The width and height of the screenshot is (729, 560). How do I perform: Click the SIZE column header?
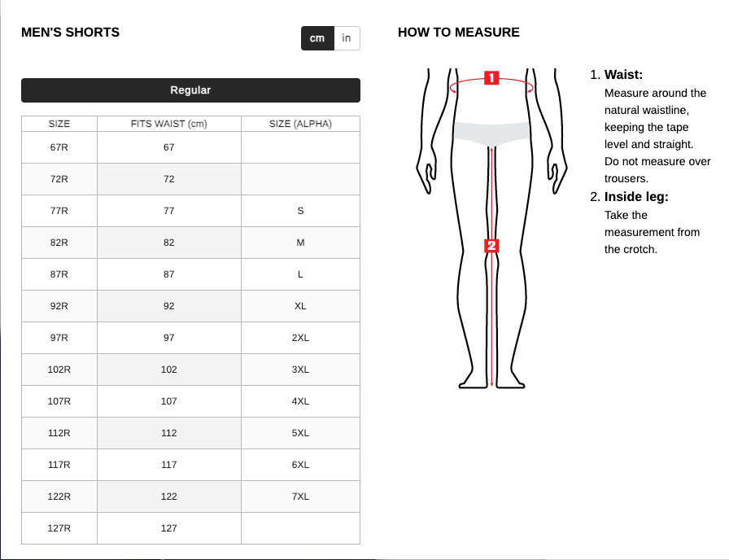59,124
